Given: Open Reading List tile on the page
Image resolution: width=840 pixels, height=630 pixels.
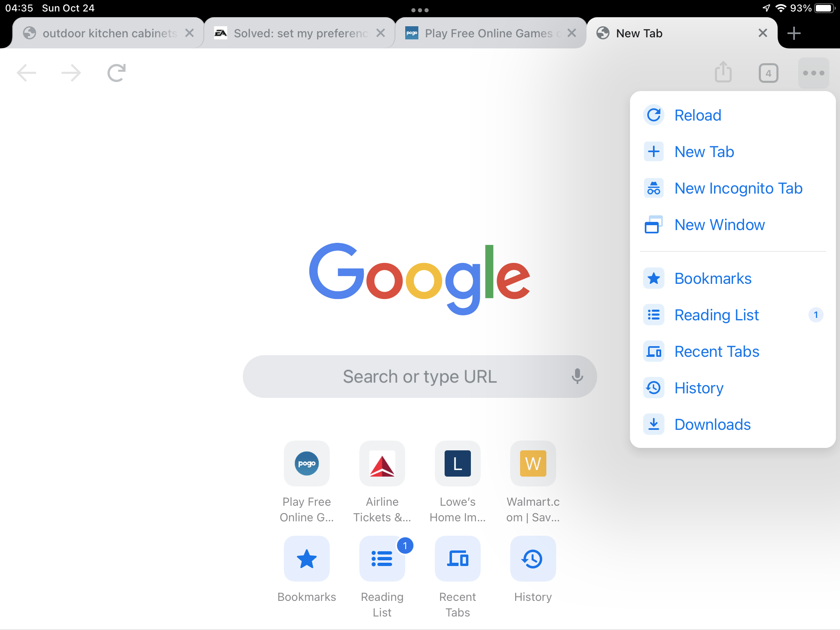Looking at the screenshot, I should pyautogui.click(x=382, y=559).
